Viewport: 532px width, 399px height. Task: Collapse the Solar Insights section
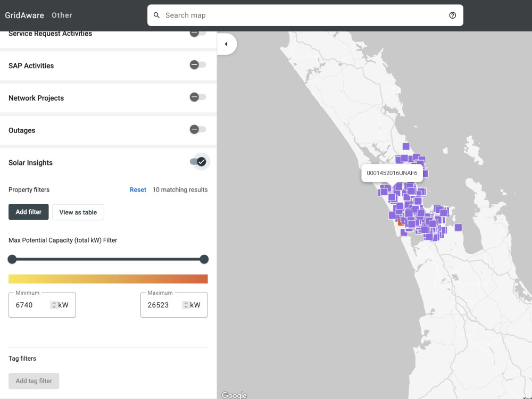pyautogui.click(x=30, y=162)
